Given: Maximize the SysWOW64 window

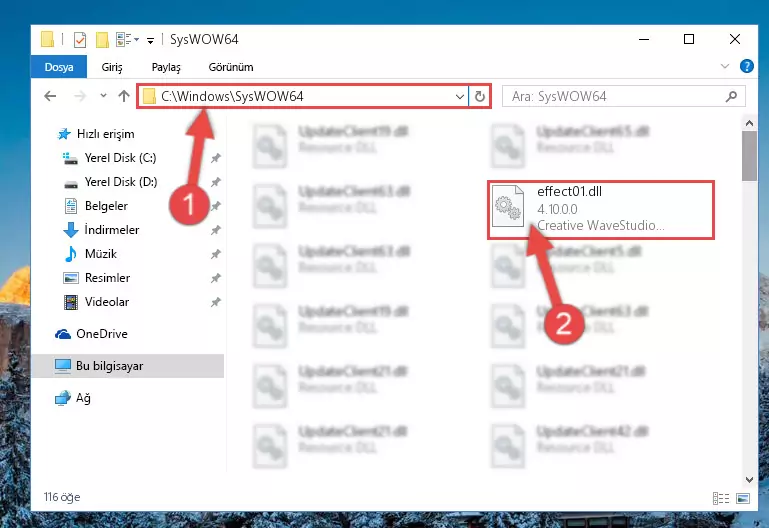Looking at the screenshot, I should point(689,39).
